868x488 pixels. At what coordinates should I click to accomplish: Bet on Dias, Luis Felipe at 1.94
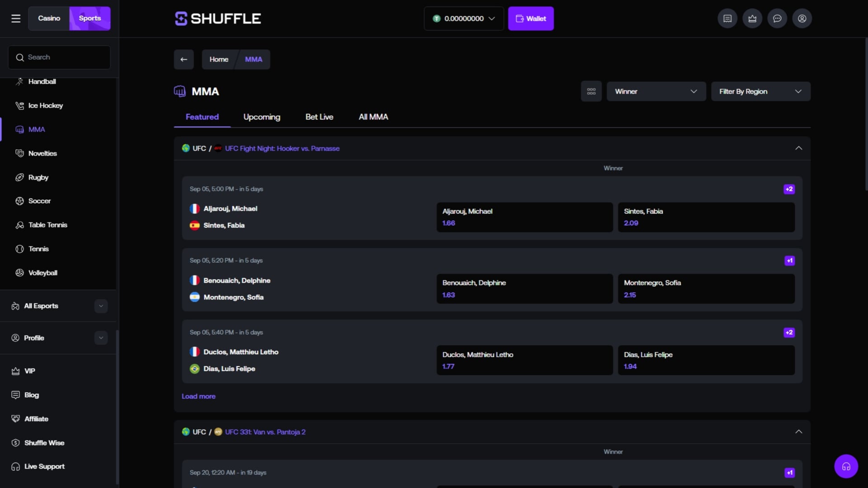pos(706,360)
